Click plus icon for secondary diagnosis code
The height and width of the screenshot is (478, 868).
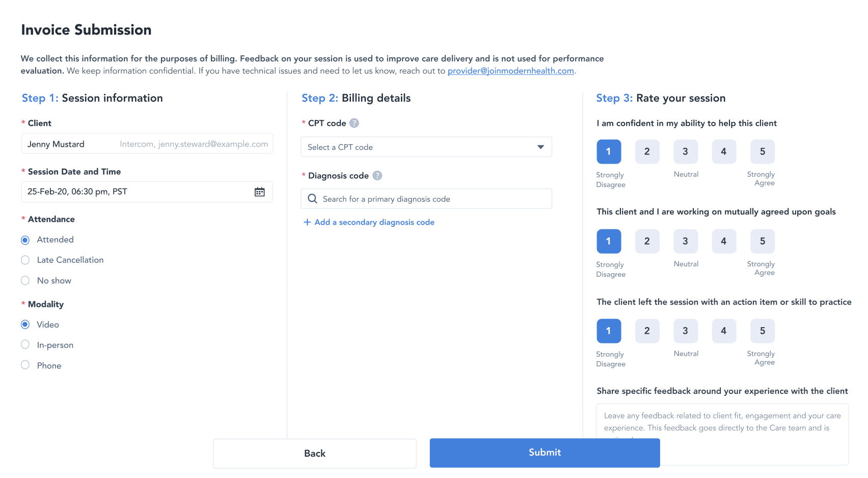point(307,222)
